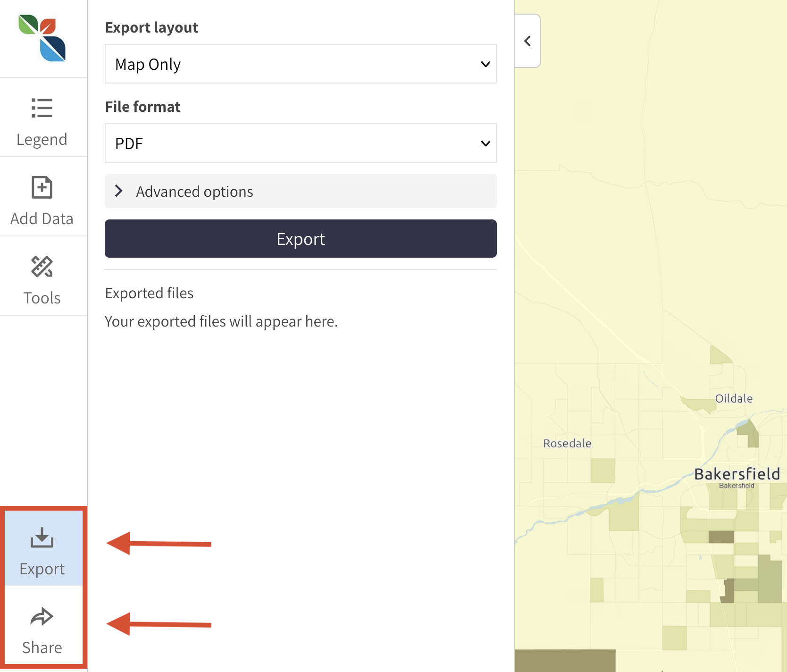The image size is (787, 672).
Task: Click Oildale on the map
Action: [733, 398]
